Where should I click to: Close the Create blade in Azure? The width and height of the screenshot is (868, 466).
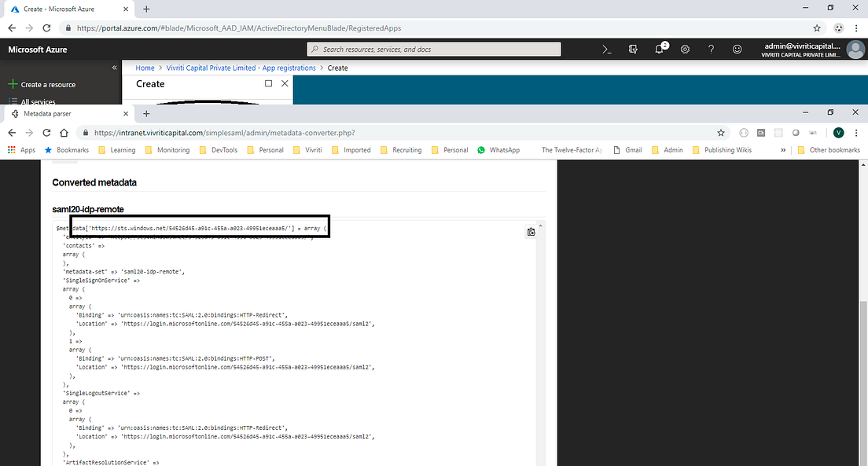(x=285, y=83)
